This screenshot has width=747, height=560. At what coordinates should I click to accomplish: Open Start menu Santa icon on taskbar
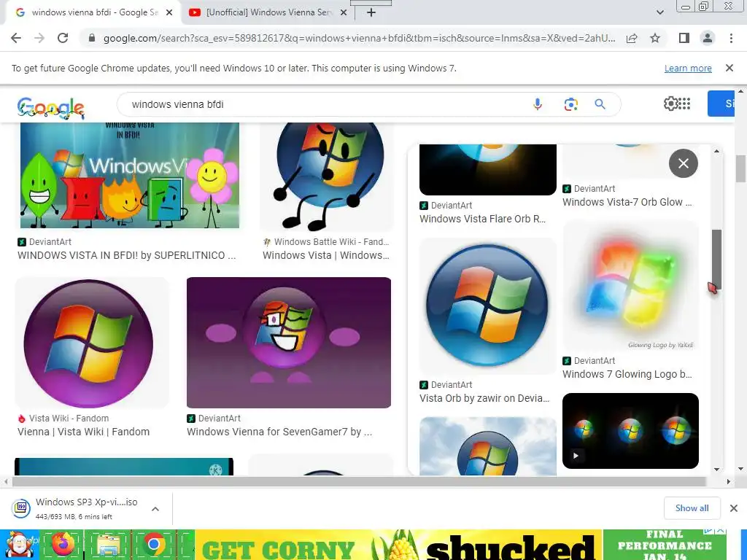coord(19,545)
